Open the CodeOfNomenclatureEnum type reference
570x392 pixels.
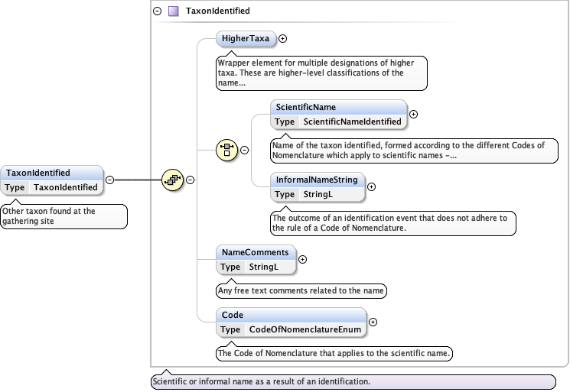305,329
